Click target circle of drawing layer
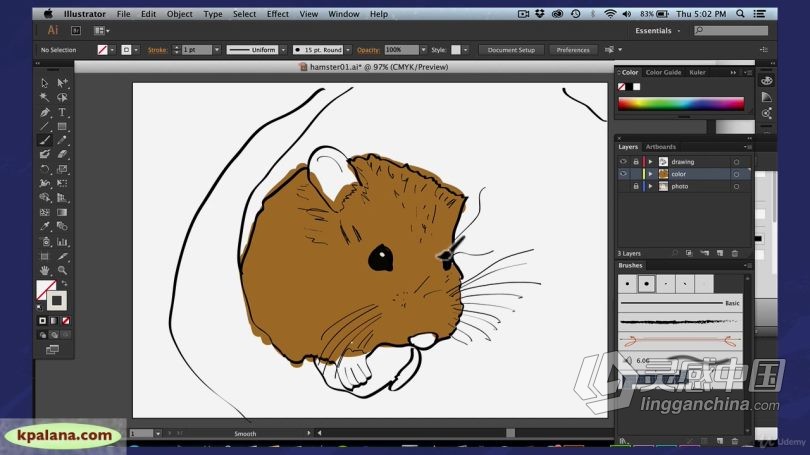Screen dimensions: 810x455 [x=736, y=162]
